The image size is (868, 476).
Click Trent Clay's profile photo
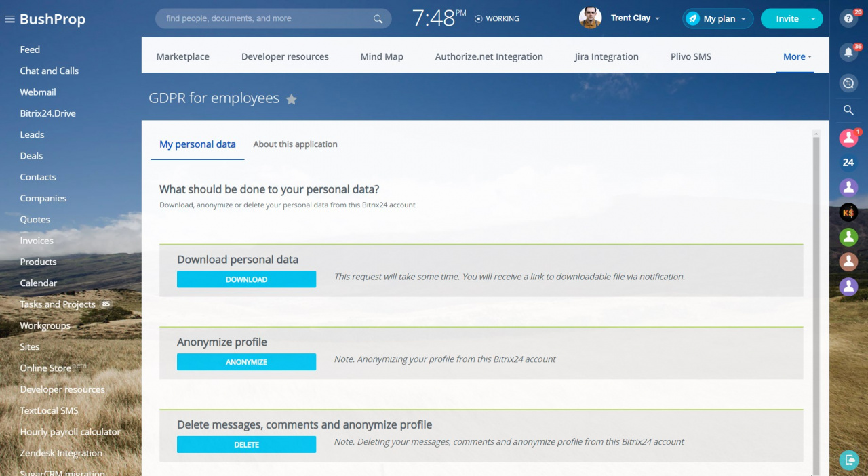[x=590, y=18]
